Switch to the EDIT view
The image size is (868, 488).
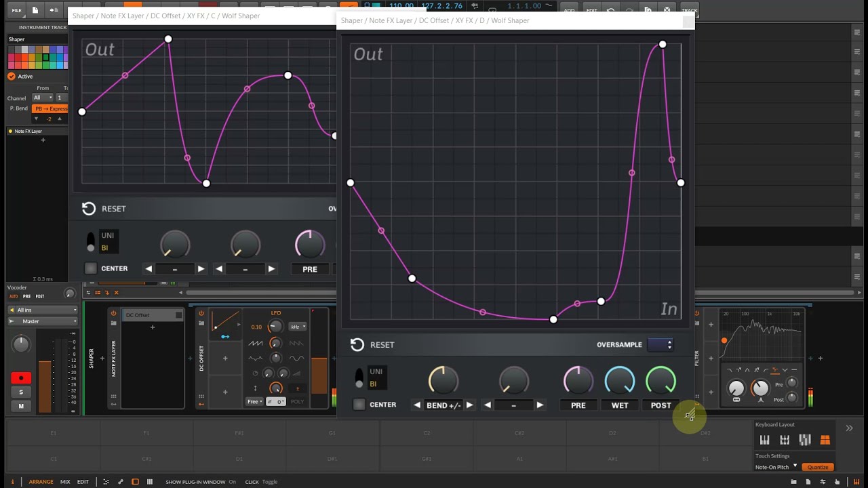(x=83, y=482)
